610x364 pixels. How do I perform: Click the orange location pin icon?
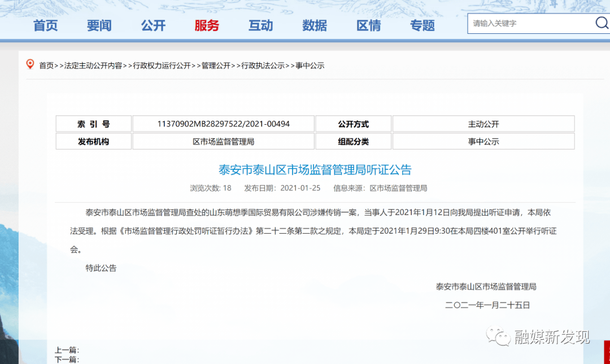point(30,64)
